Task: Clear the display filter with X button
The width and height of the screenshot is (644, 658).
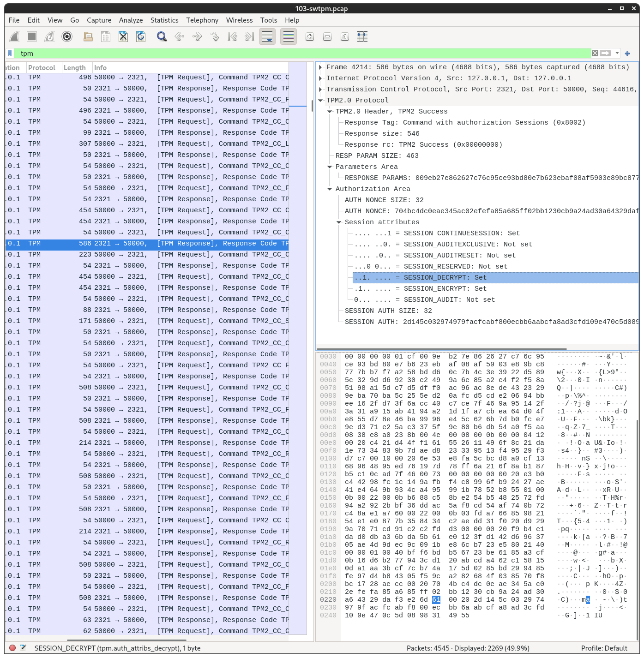Action: coord(595,53)
